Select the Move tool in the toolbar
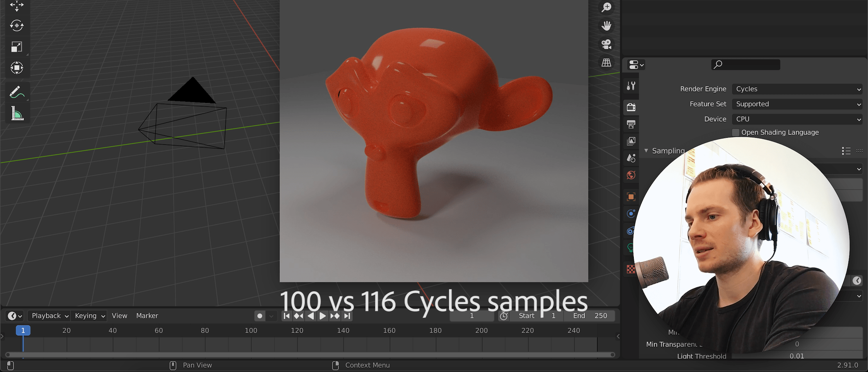 tap(16, 5)
